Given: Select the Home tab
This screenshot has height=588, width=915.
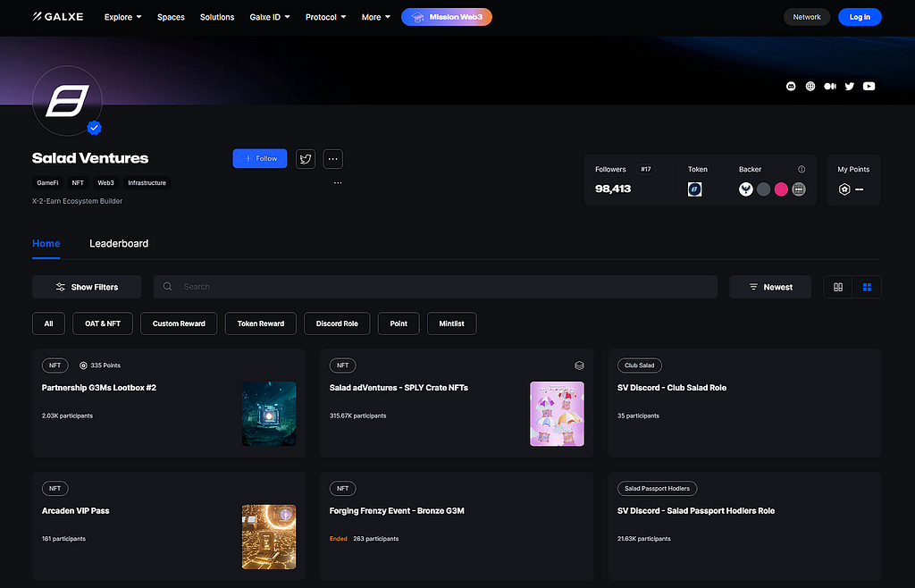Looking at the screenshot, I should pyautogui.click(x=46, y=243).
